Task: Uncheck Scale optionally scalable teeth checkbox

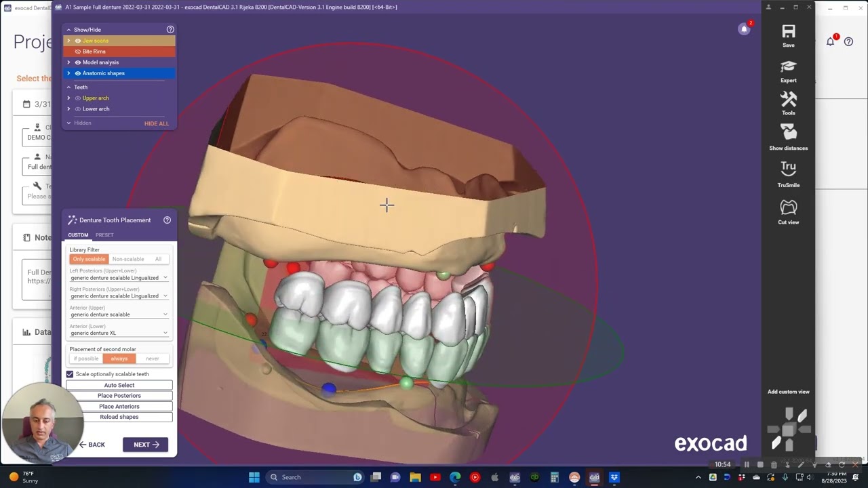Action: (x=70, y=374)
